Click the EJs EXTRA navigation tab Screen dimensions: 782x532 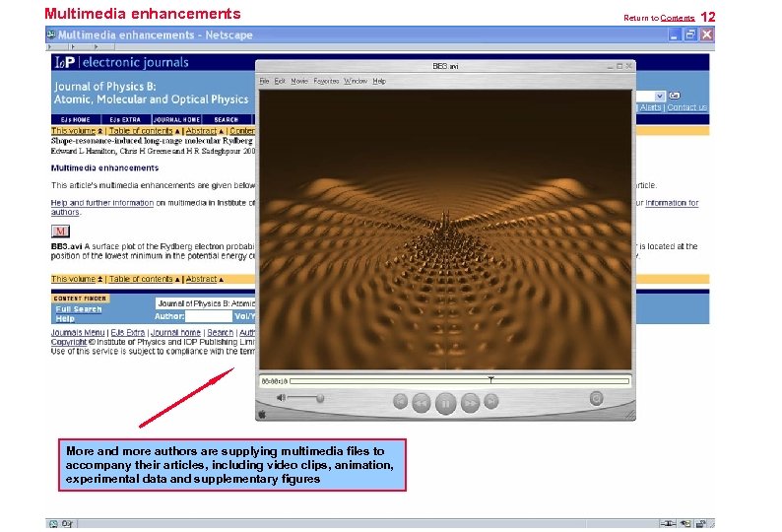(x=126, y=120)
